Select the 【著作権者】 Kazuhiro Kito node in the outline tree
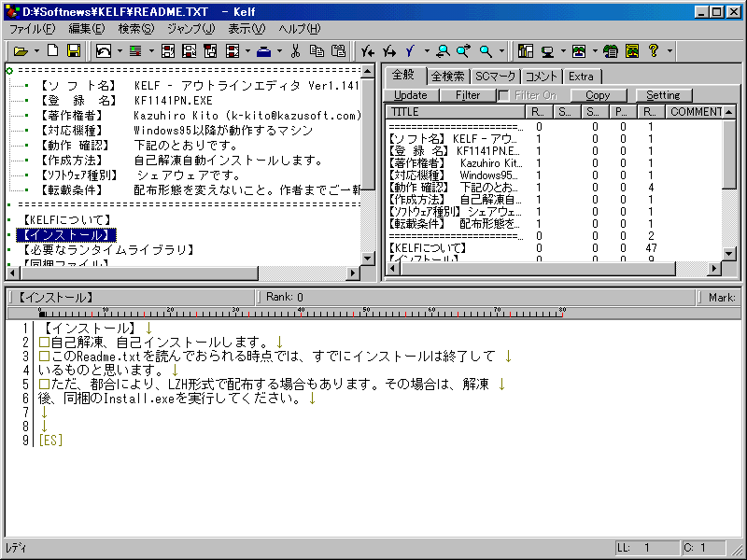The width and height of the screenshot is (747, 560). 200,116
